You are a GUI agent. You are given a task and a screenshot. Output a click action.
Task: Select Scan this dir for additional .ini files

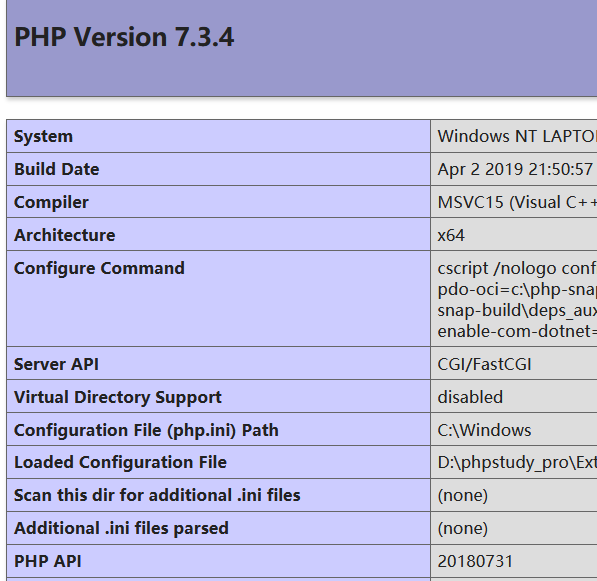click(x=157, y=495)
